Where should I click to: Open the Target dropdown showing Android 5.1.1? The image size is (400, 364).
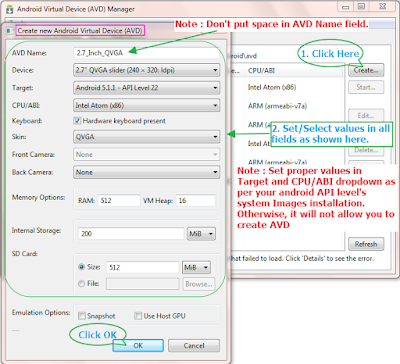(x=146, y=88)
